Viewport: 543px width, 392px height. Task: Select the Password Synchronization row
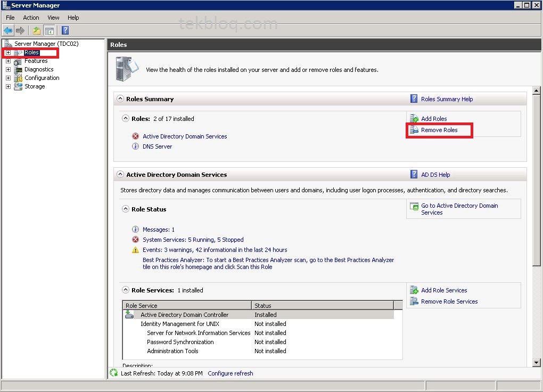click(258, 342)
